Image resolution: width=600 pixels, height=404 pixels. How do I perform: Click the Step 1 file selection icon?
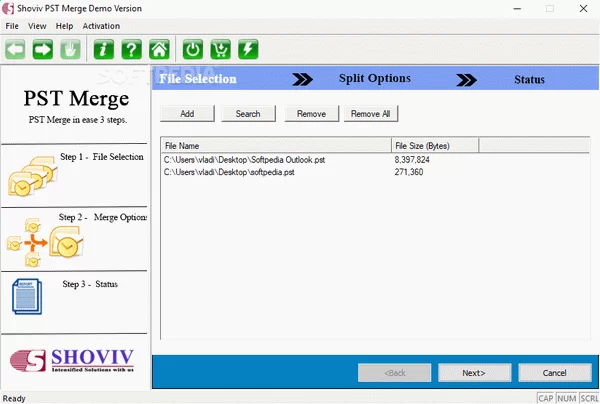tap(32, 176)
